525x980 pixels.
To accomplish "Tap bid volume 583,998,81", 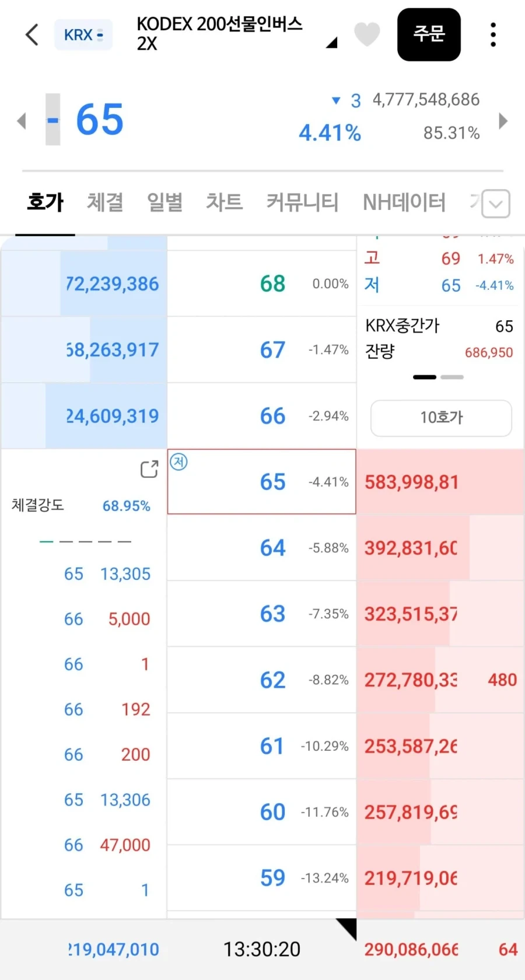I will [x=411, y=482].
